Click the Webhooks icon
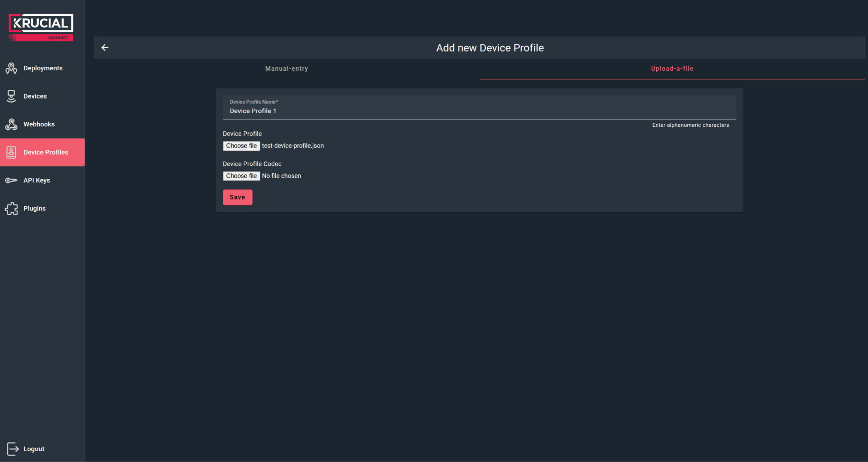Image resolution: width=868 pixels, height=462 pixels. [x=11, y=124]
